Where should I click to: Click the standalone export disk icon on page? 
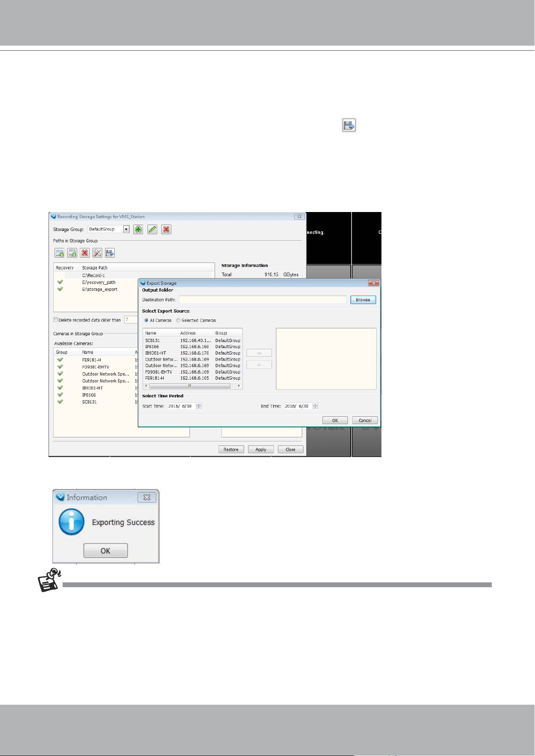point(349,125)
